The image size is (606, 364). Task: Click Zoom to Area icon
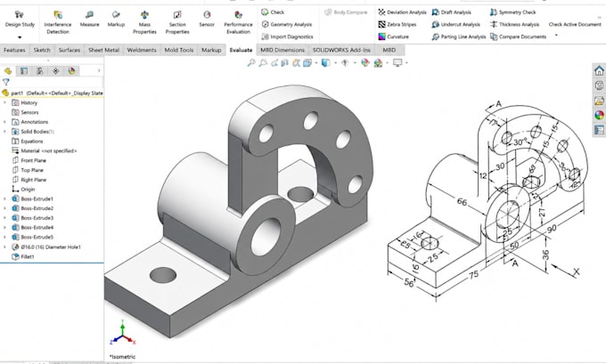[263, 62]
